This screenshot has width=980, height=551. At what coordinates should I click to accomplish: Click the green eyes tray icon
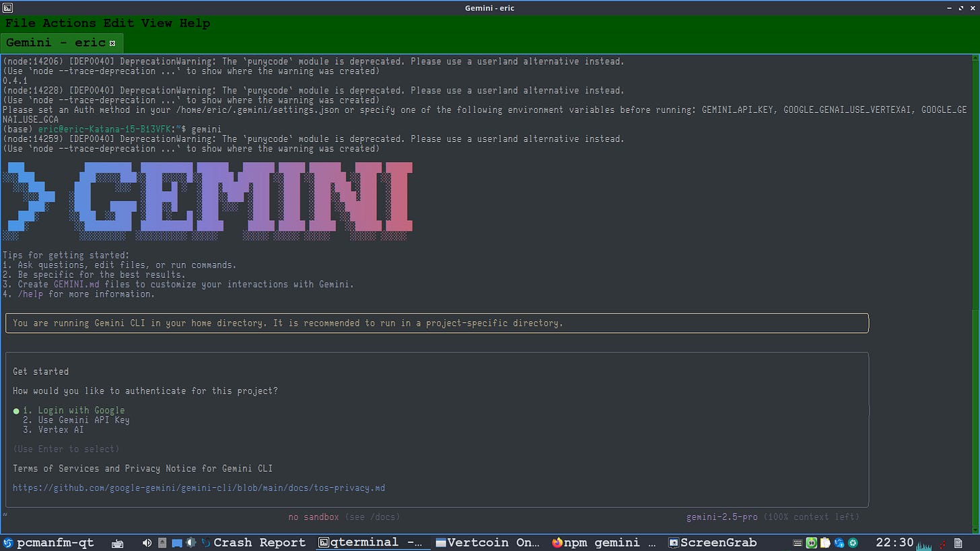[x=812, y=542]
